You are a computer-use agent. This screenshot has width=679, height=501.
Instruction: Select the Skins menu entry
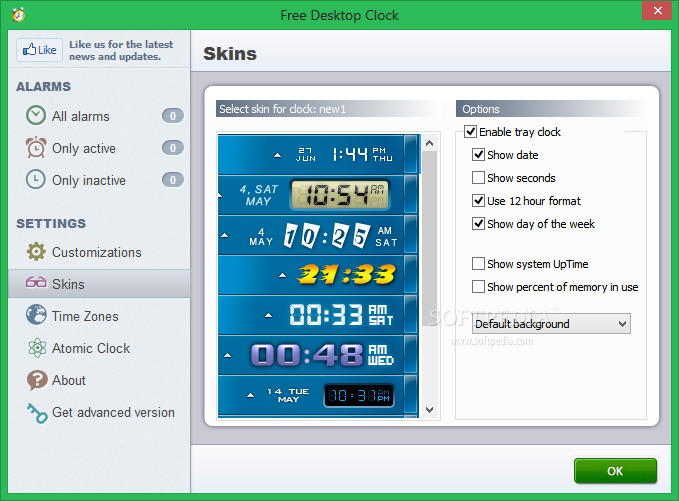pos(99,284)
